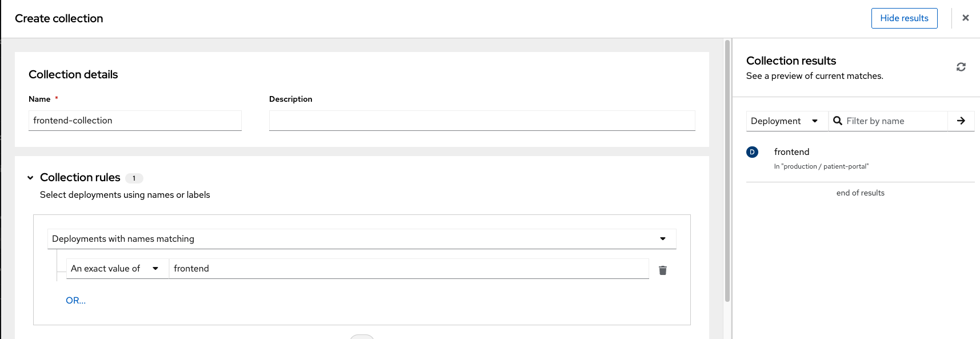Add another value via OR... link
The image size is (980, 339).
(75, 300)
